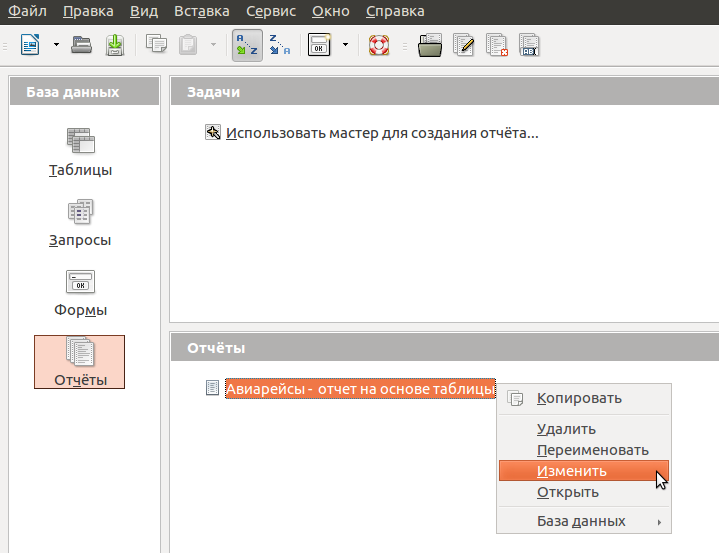Image resolution: width=719 pixels, height=553 pixels.
Task: Open the Сервис menu
Action: [x=271, y=11]
